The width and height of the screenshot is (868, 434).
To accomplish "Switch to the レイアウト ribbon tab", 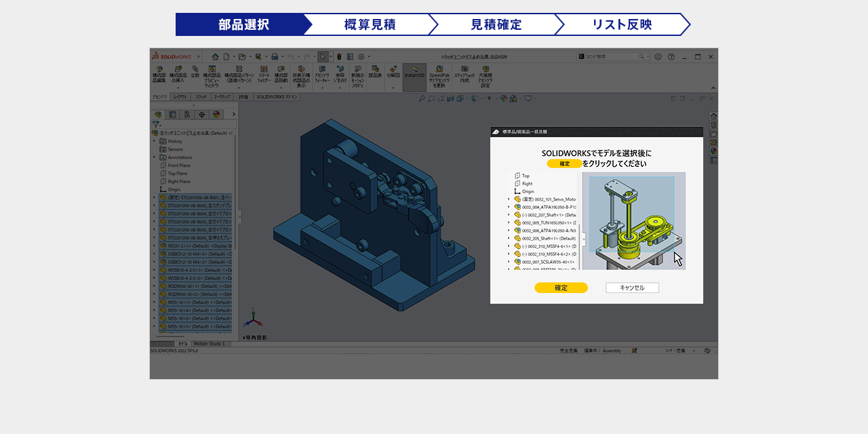I will [179, 98].
